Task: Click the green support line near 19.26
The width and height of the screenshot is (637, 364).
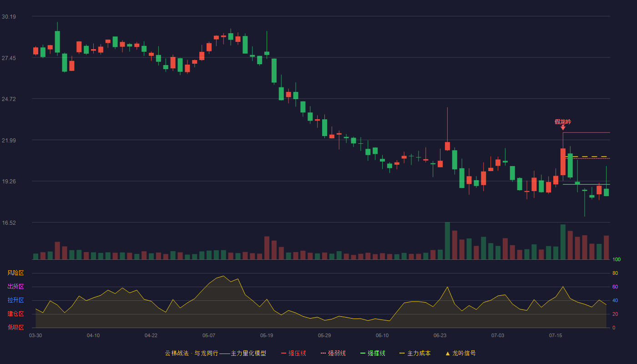Action: click(x=586, y=184)
